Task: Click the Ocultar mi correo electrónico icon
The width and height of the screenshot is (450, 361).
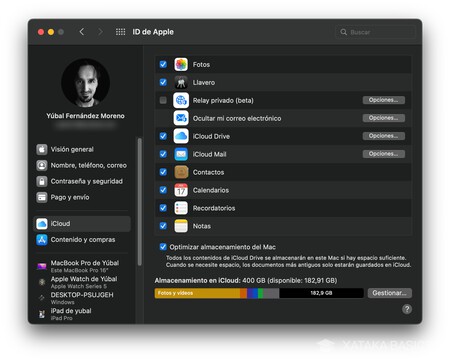Action: click(x=181, y=118)
